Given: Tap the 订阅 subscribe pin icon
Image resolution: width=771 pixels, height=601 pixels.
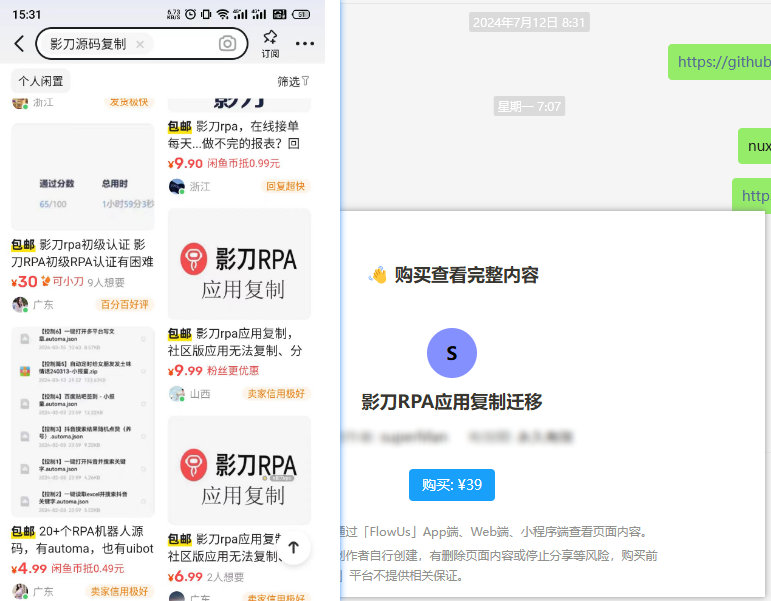Looking at the screenshot, I should (270, 44).
